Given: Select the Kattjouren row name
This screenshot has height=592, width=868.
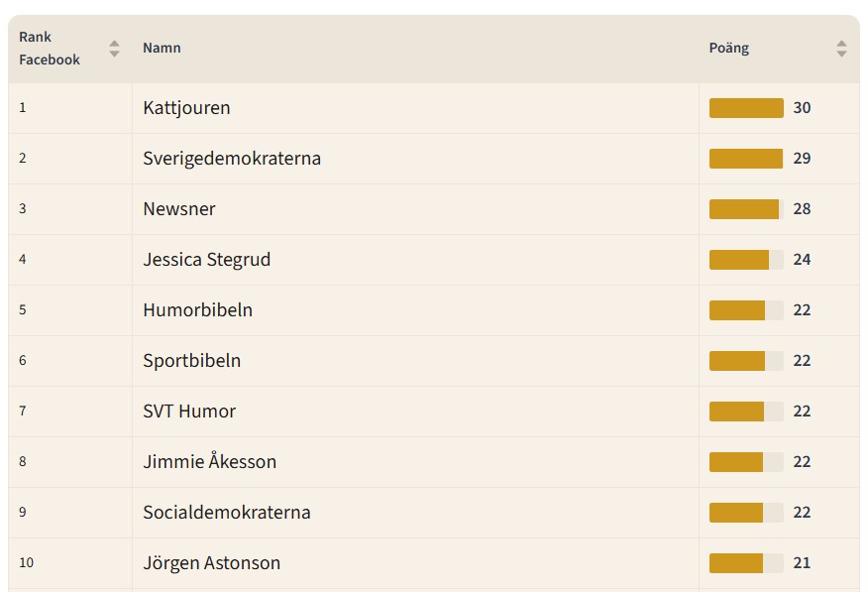Looking at the screenshot, I should pyautogui.click(x=186, y=108).
